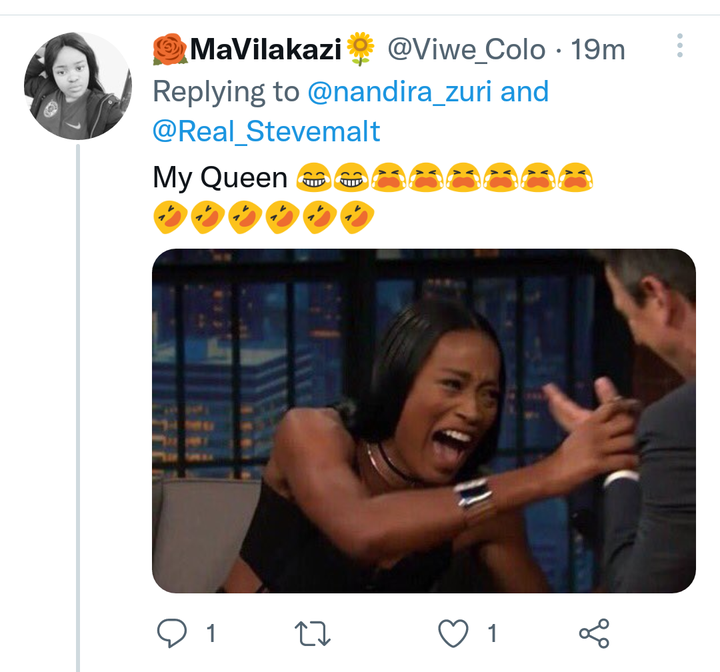Open the three-dot more options menu

[680, 45]
